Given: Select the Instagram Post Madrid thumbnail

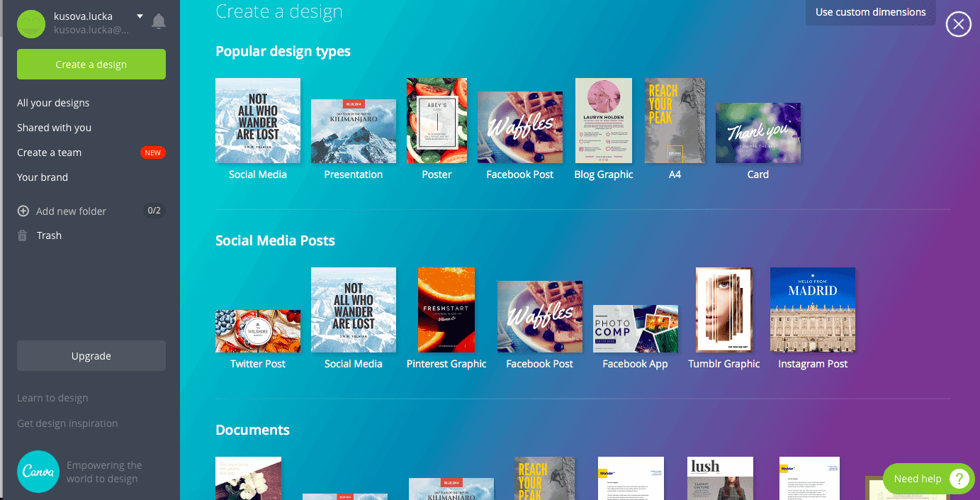Looking at the screenshot, I should click(x=812, y=310).
